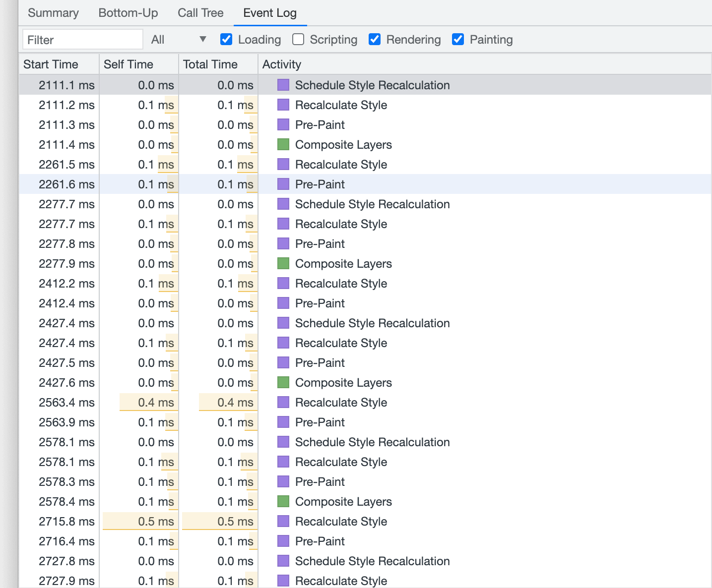Click the Filter input field
Screen dimensions: 712x588
[x=83, y=40]
